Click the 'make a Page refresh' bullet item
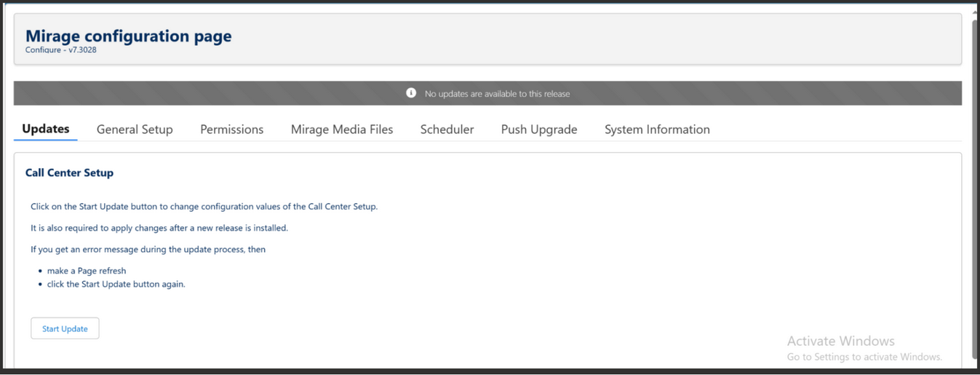 click(87, 271)
